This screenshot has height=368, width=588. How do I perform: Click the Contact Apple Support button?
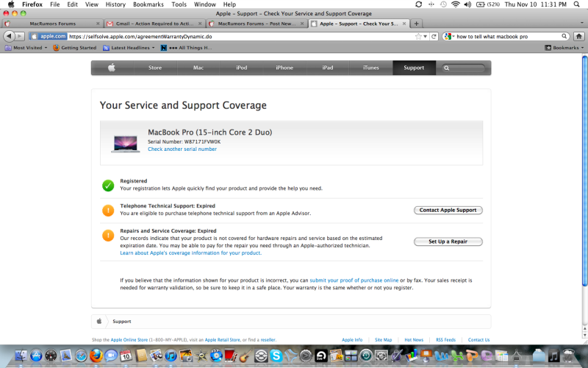448,210
